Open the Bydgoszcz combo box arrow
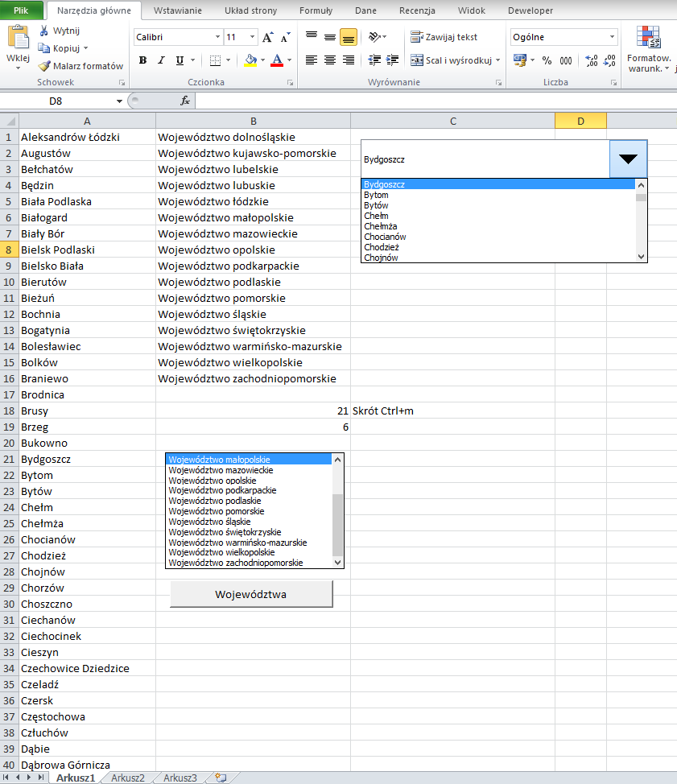This screenshot has height=784, width=677. pyautogui.click(x=628, y=159)
